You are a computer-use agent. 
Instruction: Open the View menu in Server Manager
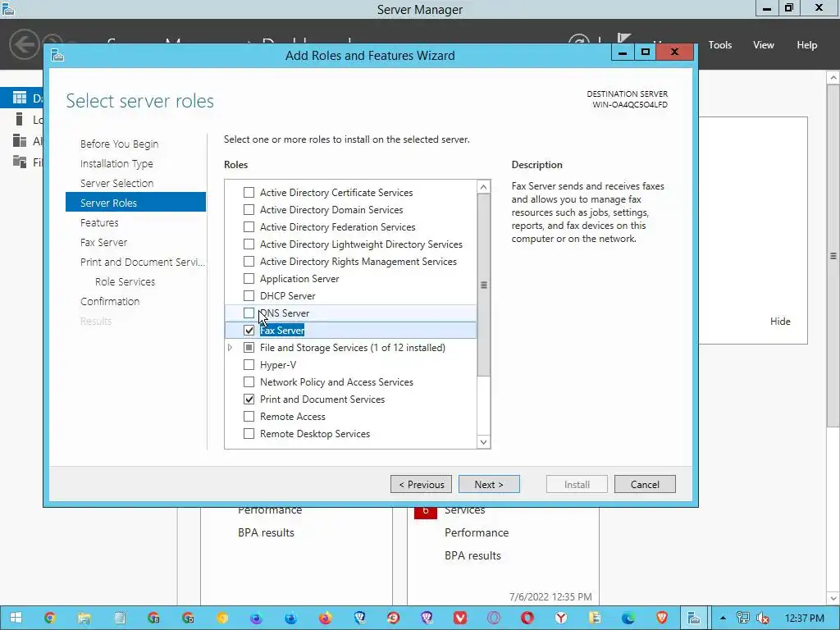(763, 45)
